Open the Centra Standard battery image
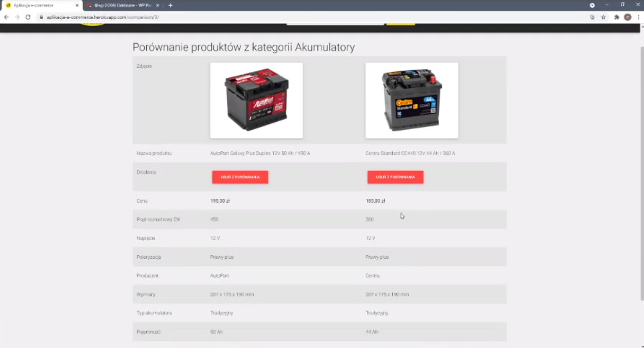 coord(412,101)
